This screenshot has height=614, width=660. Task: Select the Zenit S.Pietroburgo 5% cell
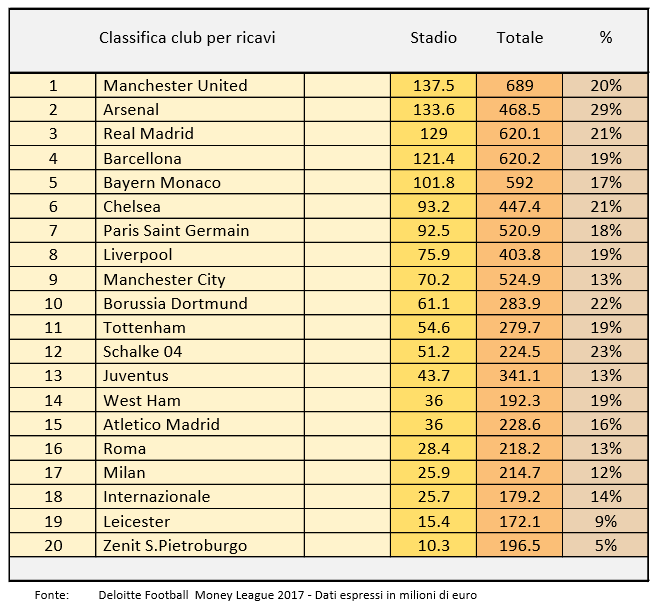[605, 546]
